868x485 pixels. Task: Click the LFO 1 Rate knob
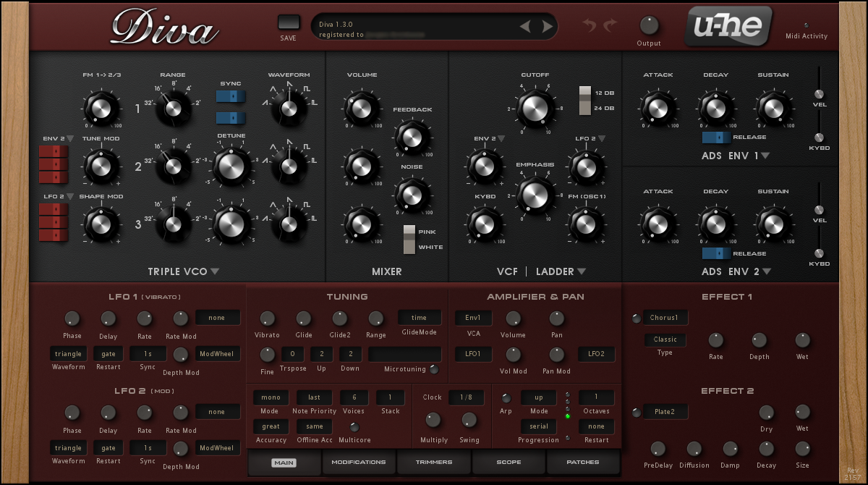(x=145, y=318)
